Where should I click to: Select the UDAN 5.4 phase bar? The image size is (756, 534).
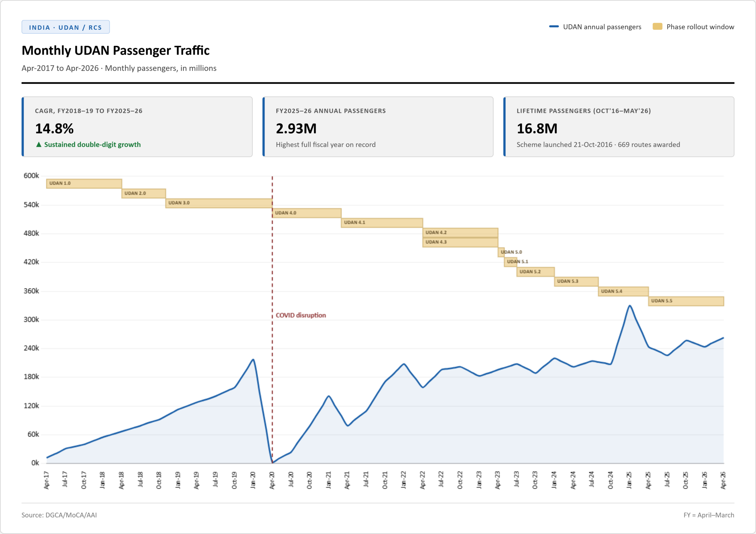tap(623, 291)
